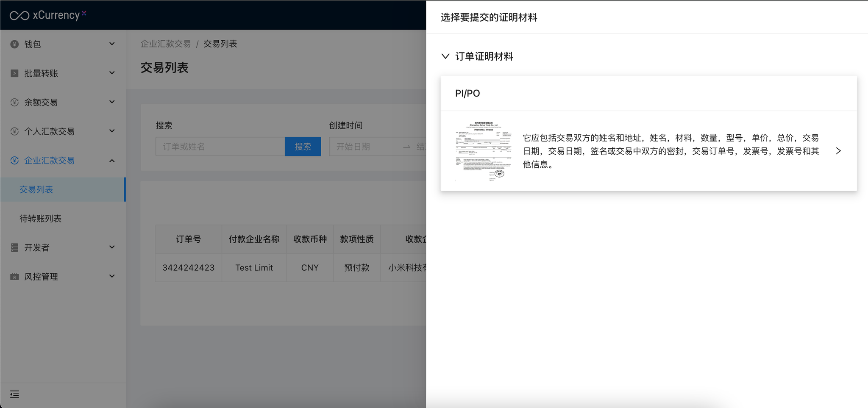Click the 个人汇款交易 sidebar icon
This screenshot has width=868, height=408.
[14, 131]
